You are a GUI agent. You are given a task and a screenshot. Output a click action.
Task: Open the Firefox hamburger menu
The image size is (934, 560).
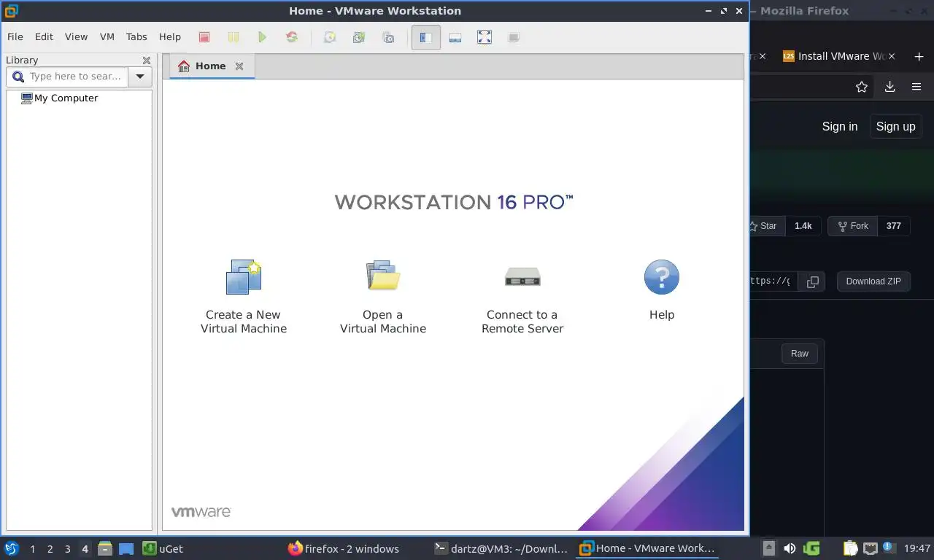click(916, 87)
